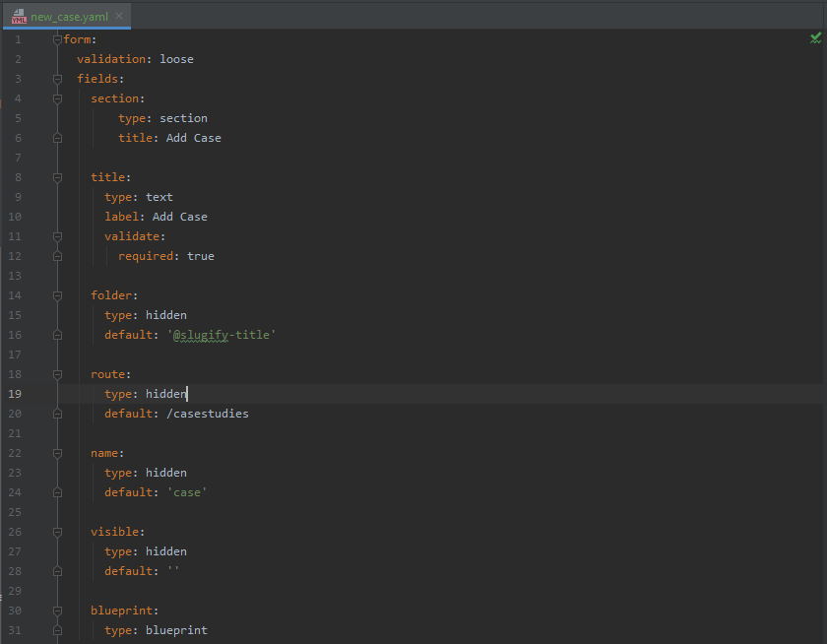Click 'Add Case' on the title line 6

(194, 138)
